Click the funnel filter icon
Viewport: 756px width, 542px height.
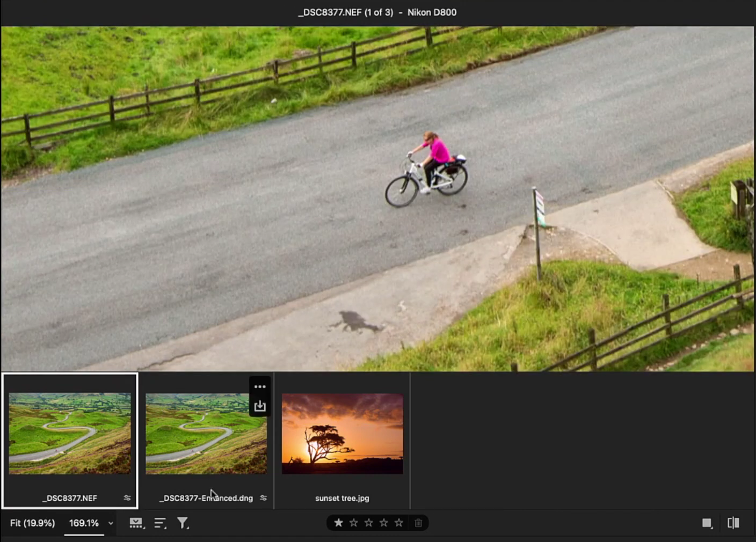tap(183, 523)
